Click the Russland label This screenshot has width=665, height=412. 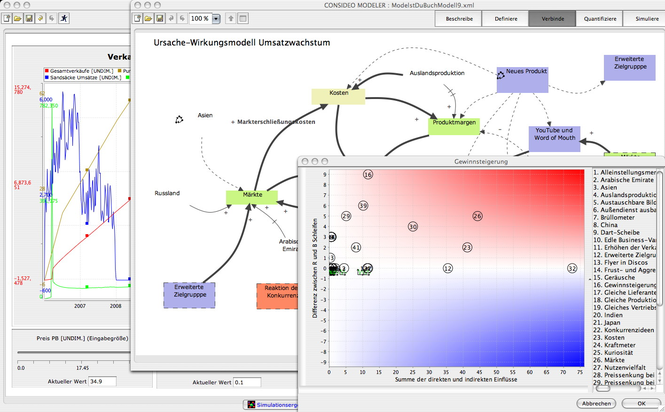167,193
